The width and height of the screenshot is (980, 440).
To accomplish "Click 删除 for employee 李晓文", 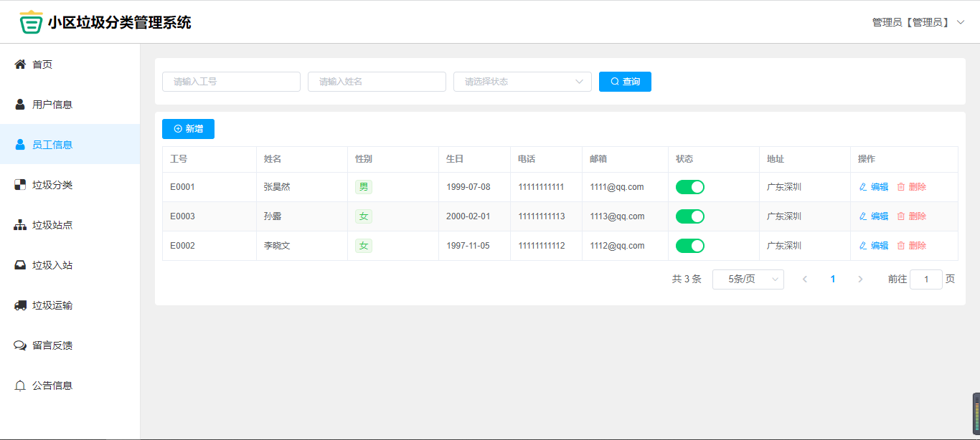I will [x=911, y=246].
